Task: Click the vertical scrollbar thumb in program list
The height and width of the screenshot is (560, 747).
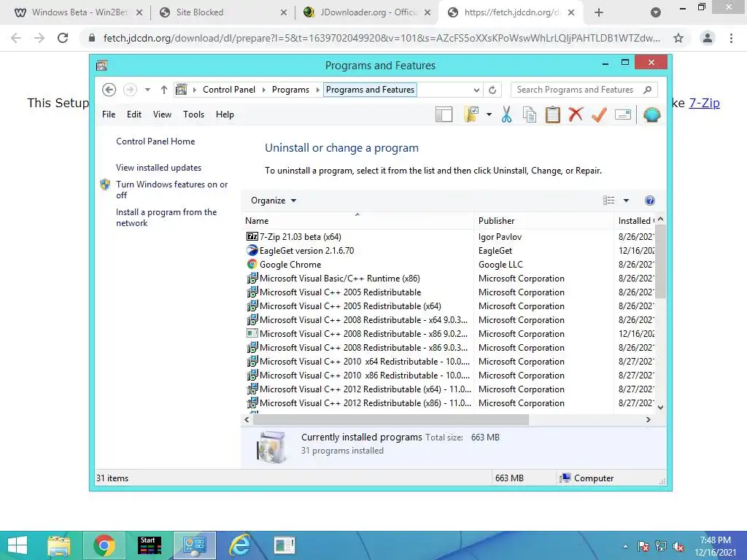Action: 660,262
